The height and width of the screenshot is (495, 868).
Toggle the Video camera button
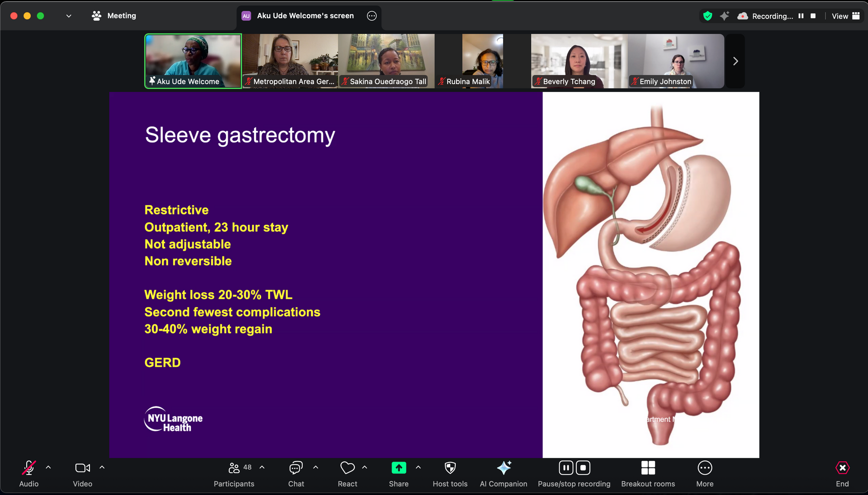click(82, 468)
